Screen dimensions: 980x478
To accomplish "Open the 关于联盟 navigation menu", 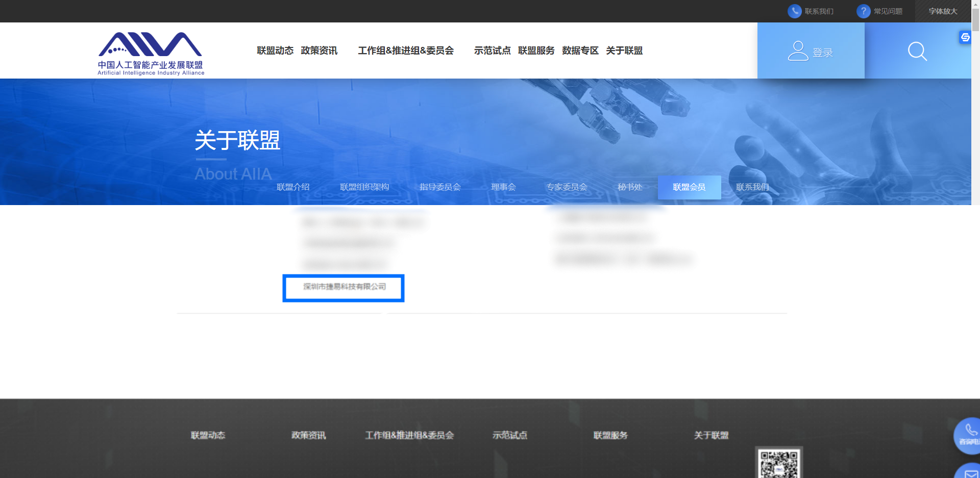I will coord(624,51).
